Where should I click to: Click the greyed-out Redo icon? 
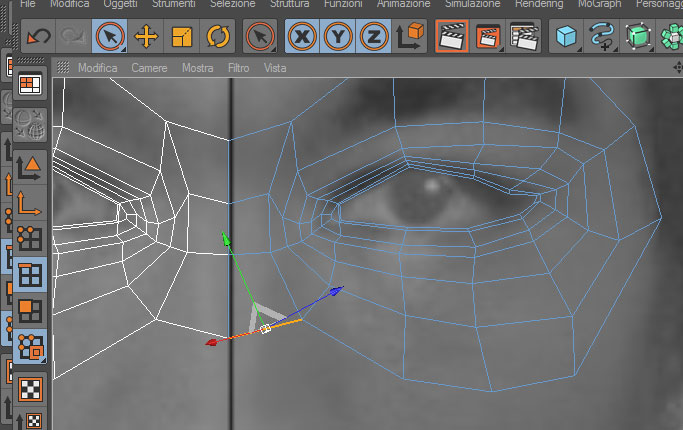point(73,36)
